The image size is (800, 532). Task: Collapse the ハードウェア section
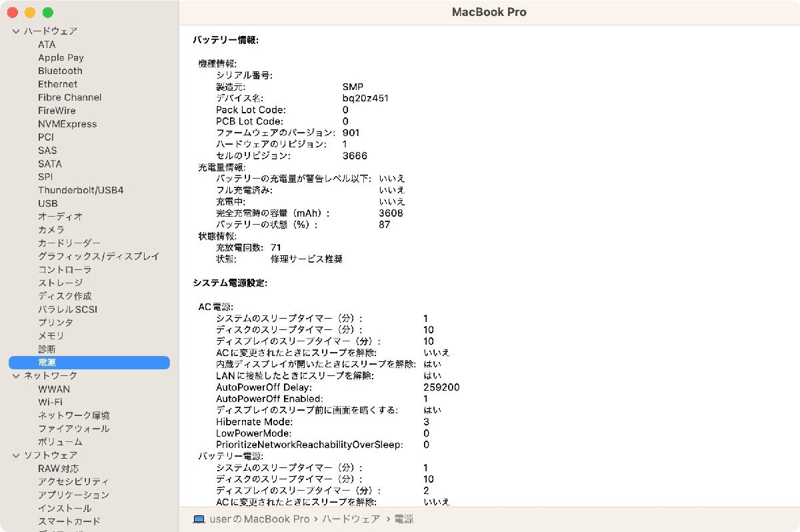point(16,31)
